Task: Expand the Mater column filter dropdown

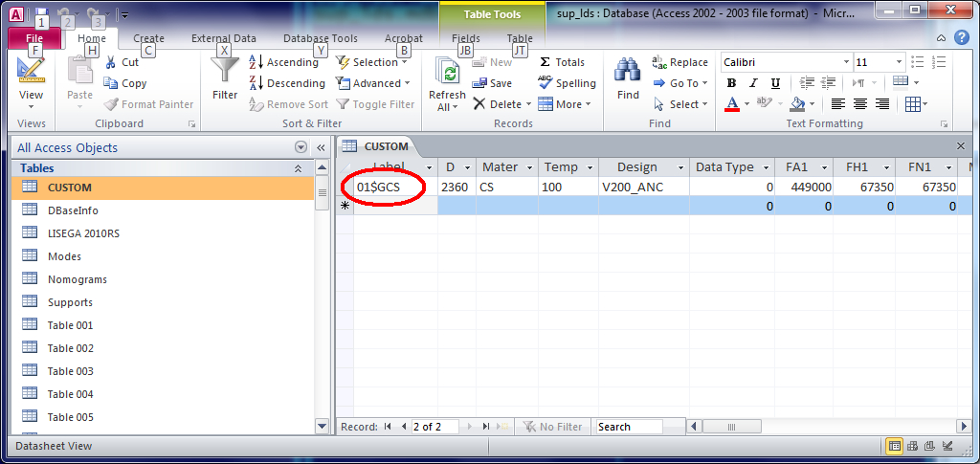Action: 527,167
